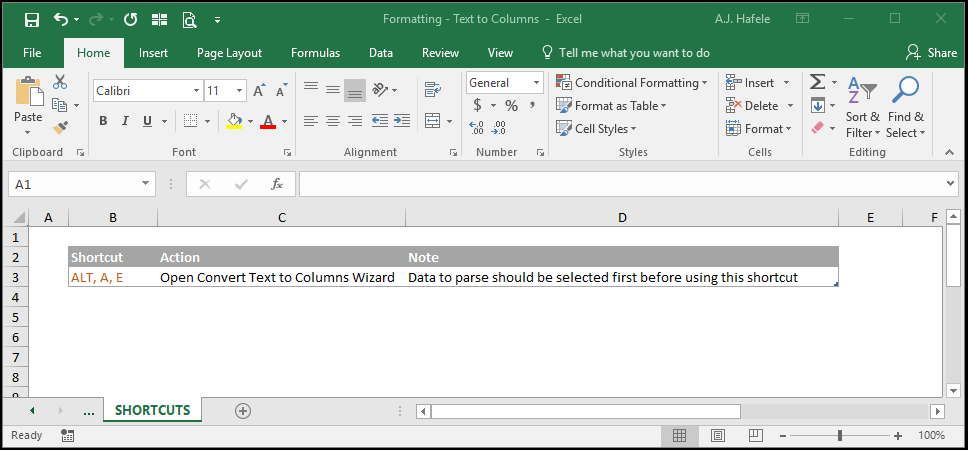Click the Cut scissors icon
The height and width of the screenshot is (450, 968).
[60, 81]
